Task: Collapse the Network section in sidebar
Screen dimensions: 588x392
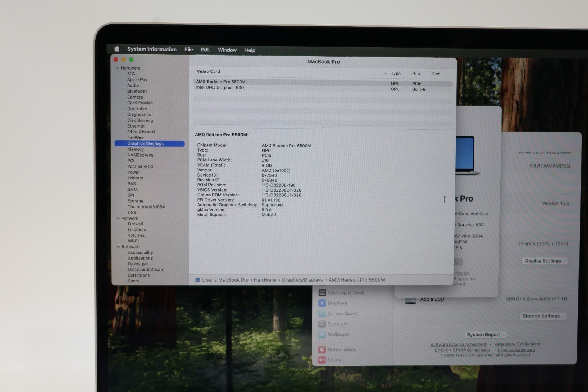Action: pos(118,218)
